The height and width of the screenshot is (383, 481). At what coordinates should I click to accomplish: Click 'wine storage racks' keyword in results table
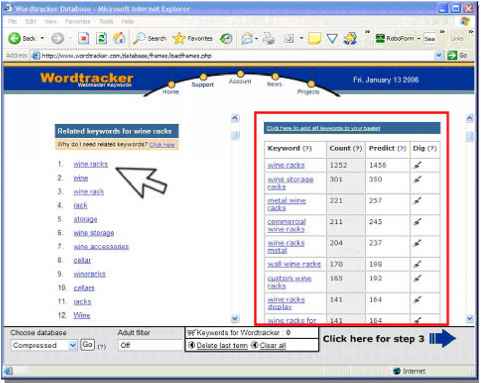[x=290, y=183]
